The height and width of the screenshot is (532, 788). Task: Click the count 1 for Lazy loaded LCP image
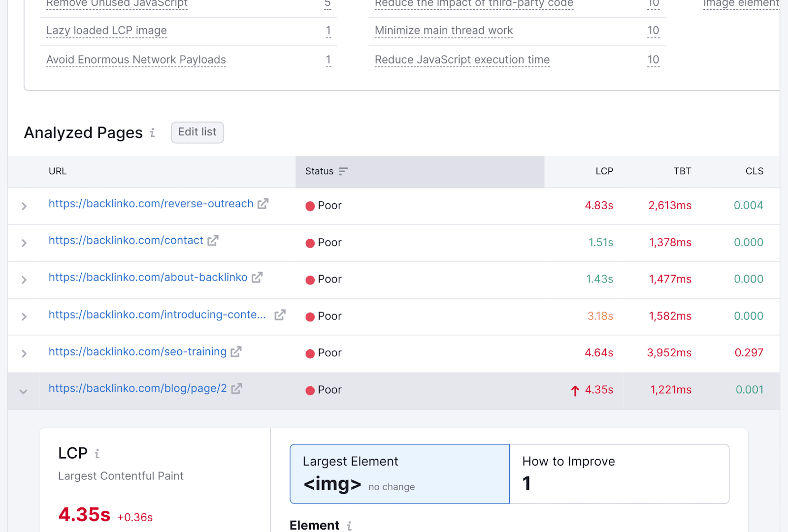pos(328,31)
